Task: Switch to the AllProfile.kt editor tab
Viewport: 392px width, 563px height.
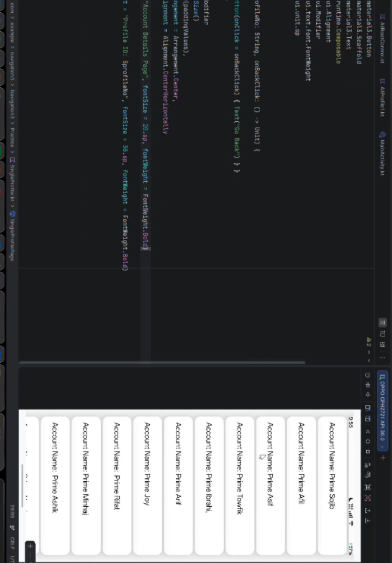Action: coord(382,97)
